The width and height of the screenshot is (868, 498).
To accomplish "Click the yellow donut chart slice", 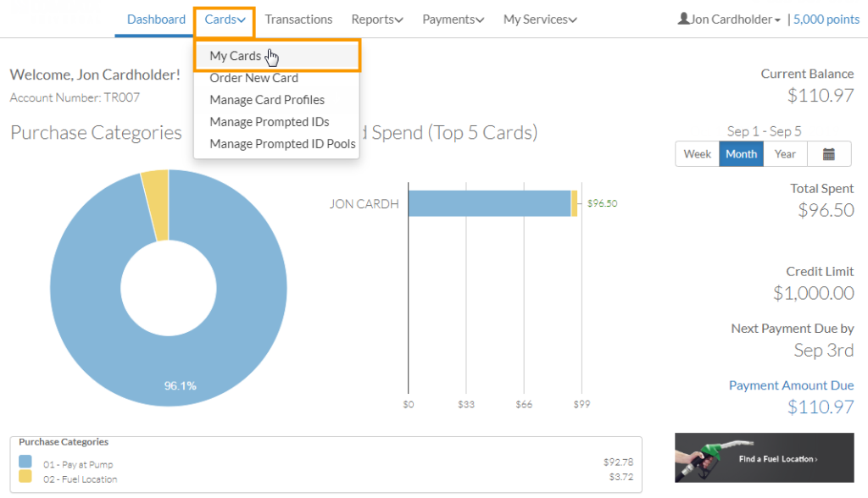I will click(156, 206).
